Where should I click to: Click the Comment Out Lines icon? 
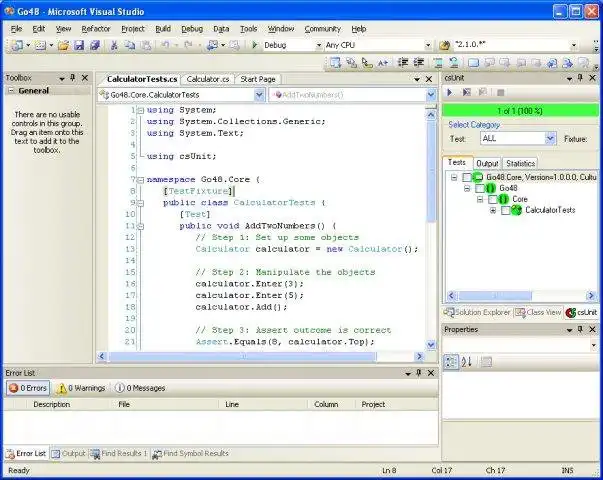[x=438, y=62]
